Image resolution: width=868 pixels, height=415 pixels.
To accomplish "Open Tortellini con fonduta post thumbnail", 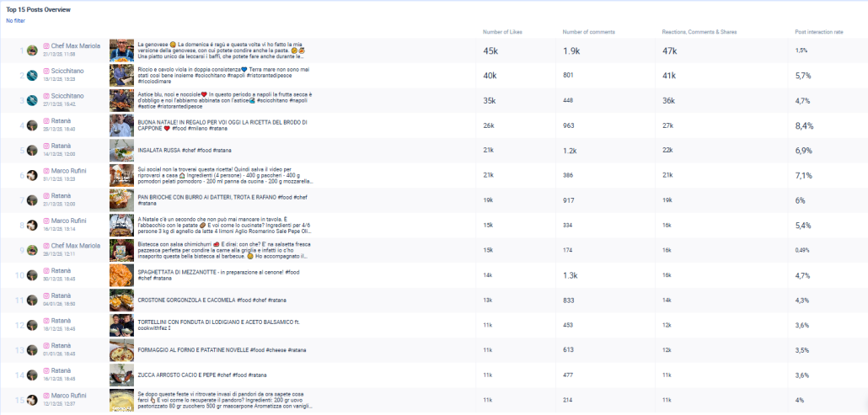I will coord(122,325).
